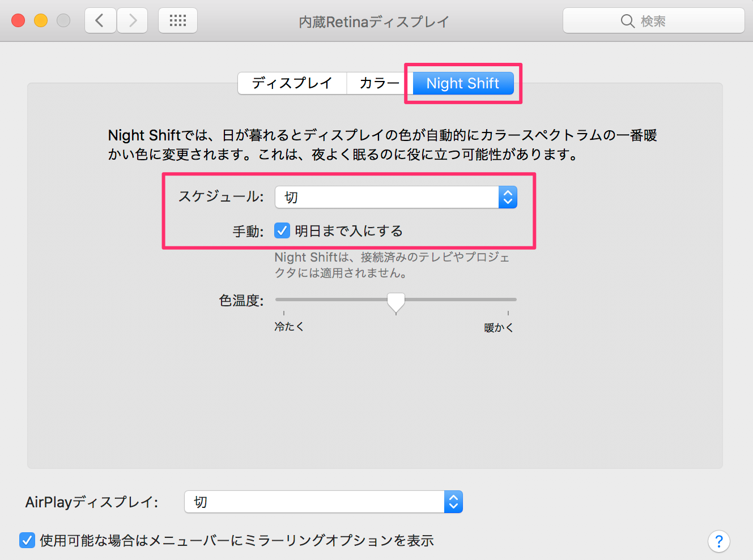Minimize the window with the yellow button

(41, 21)
